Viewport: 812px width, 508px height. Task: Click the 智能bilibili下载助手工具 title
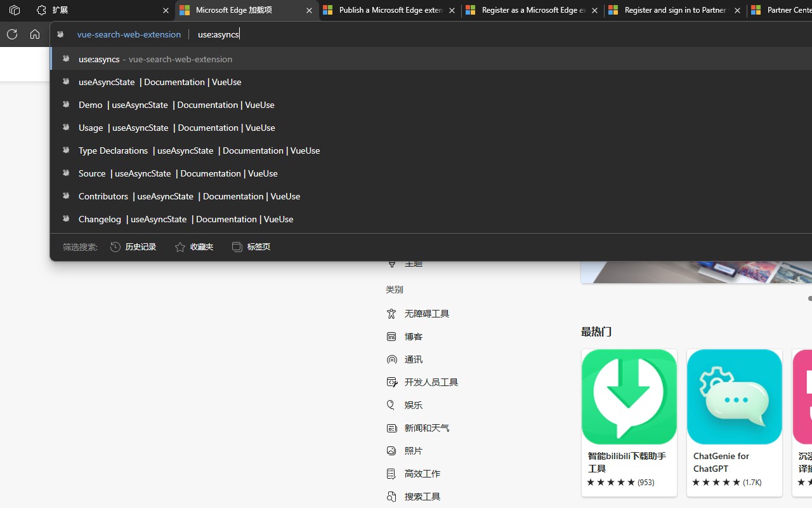pos(627,462)
